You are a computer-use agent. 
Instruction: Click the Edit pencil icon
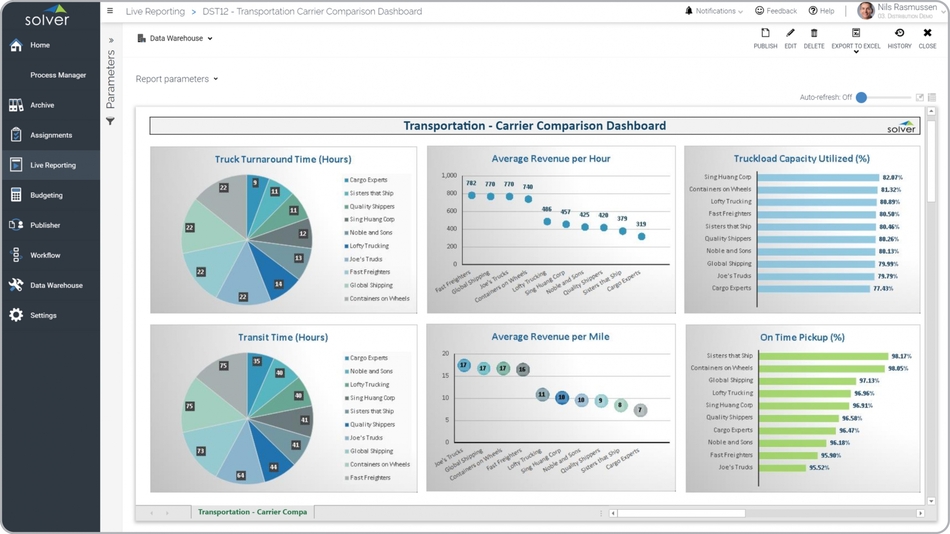(x=790, y=34)
